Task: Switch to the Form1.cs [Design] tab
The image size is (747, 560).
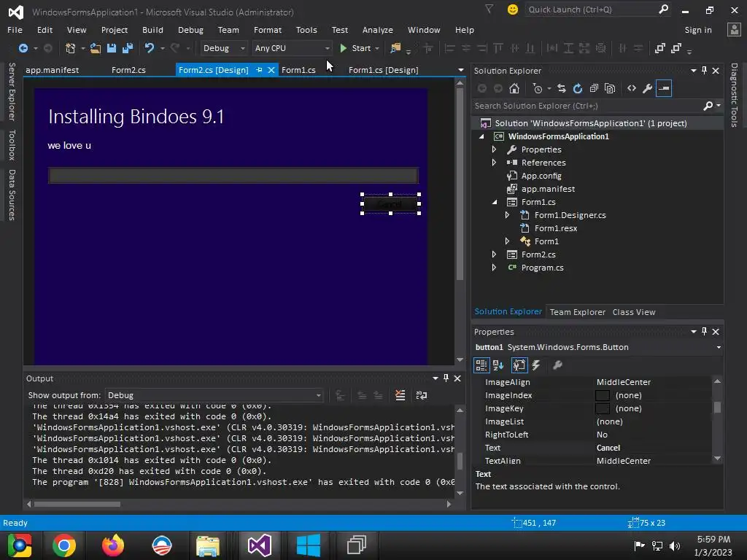Action: coord(384,70)
